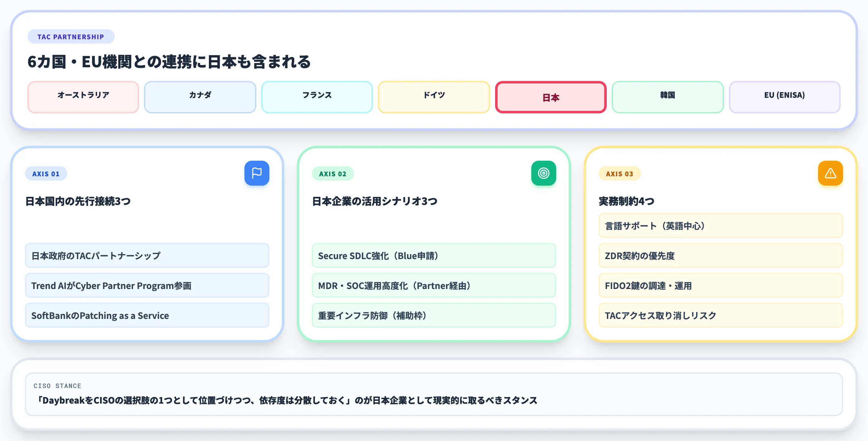The image size is (868, 441).
Task: Click the CISO STANCE label
Action: [57, 386]
